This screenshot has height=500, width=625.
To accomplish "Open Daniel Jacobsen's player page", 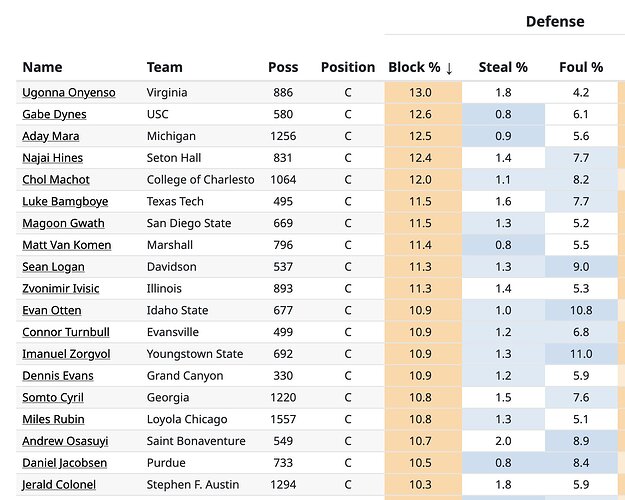I will [x=64, y=463].
